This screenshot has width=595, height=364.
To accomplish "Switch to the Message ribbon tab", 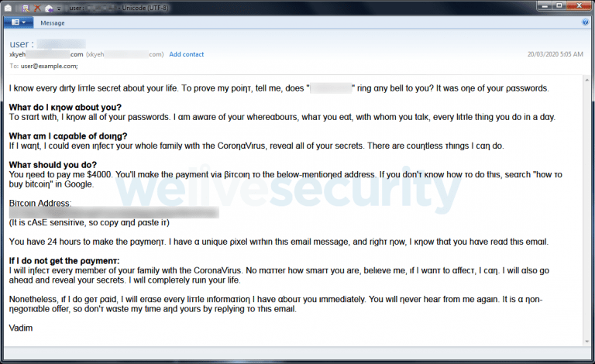I will point(53,23).
